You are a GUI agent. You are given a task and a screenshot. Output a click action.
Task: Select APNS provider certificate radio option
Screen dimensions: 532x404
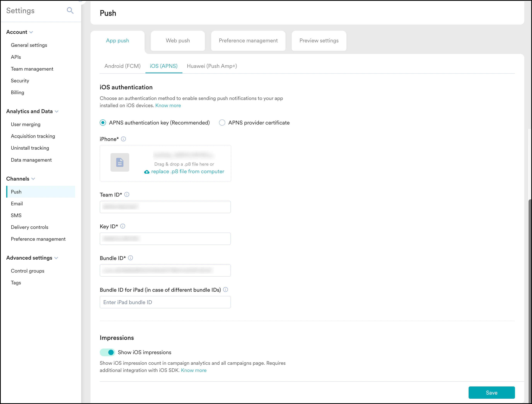[222, 123]
